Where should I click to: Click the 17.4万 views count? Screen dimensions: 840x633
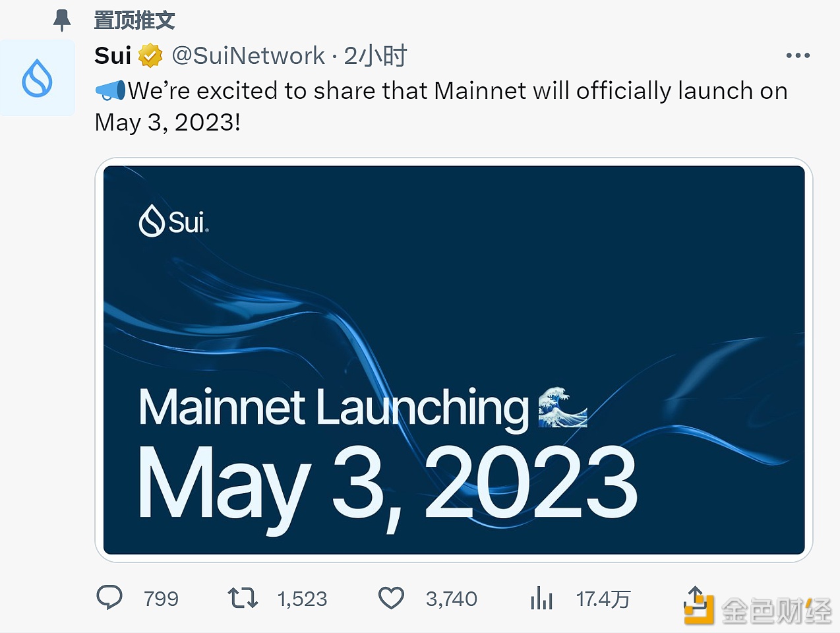(x=603, y=599)
